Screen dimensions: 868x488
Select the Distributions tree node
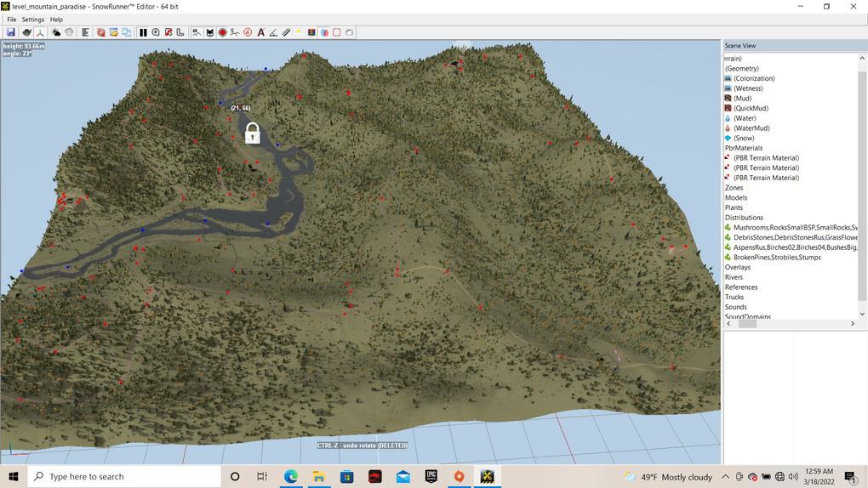coord(744,218)
